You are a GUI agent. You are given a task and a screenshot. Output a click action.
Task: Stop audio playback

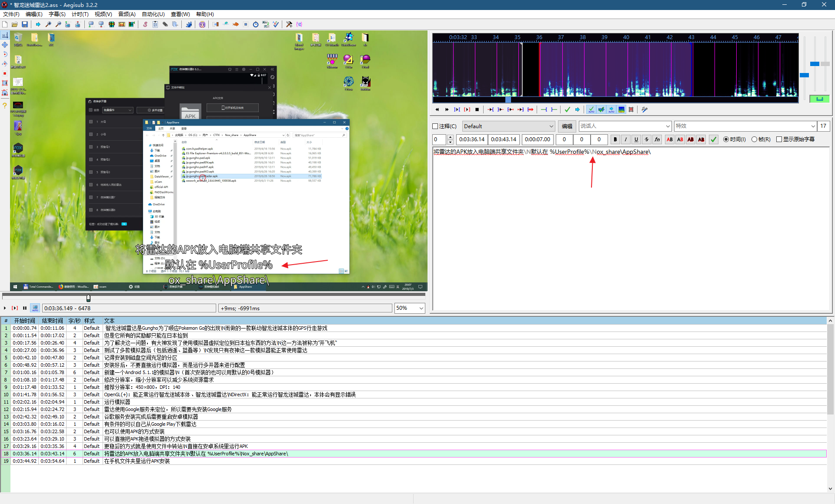tap(477, 109)
